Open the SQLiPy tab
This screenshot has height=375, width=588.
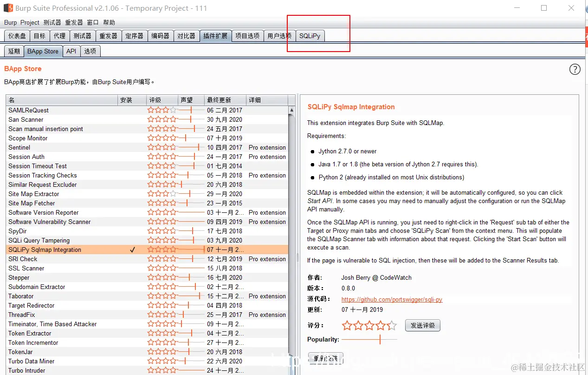pos(310,36)
